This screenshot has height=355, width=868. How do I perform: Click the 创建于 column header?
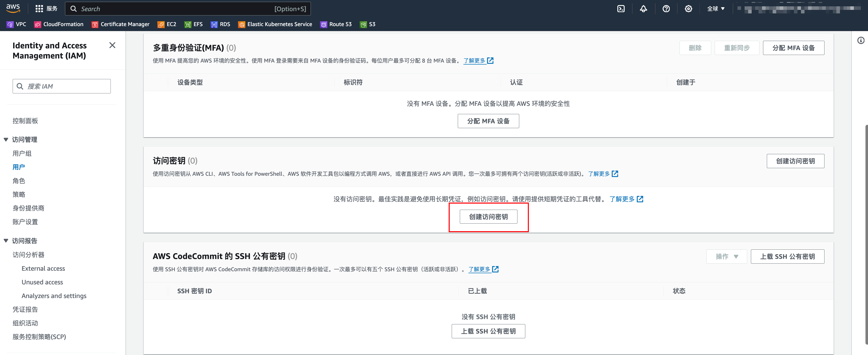pos(685,82)
